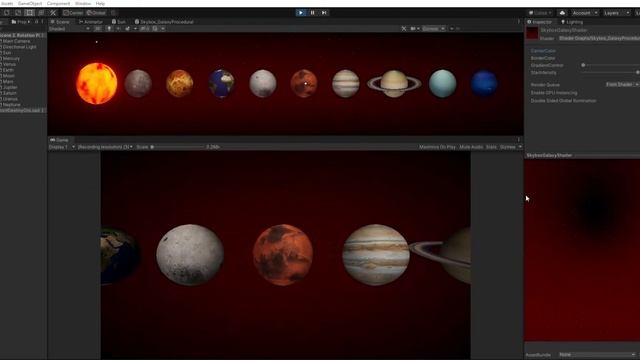Viewport: 640px width, 360px height.
Task: Select the highlighted Rect tool
Action: point(29,13)
